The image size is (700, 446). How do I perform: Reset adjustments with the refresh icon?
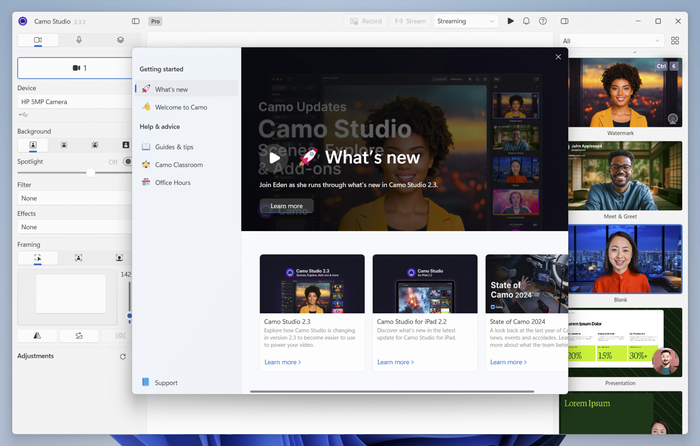[122, 356]
